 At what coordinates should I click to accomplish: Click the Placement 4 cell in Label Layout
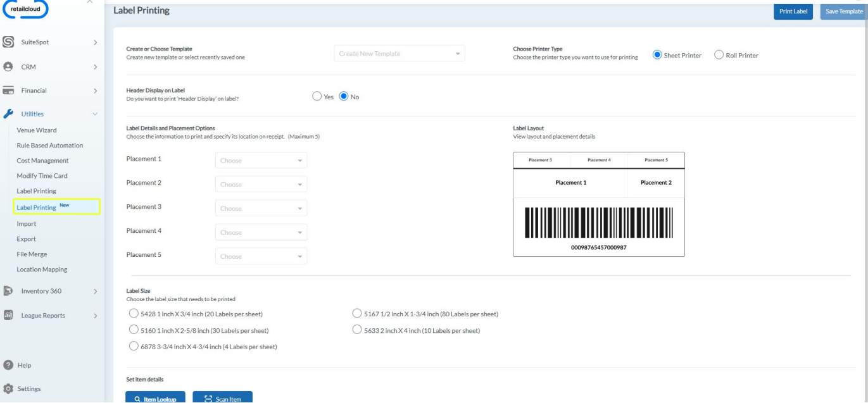click(x=599, y=160)
